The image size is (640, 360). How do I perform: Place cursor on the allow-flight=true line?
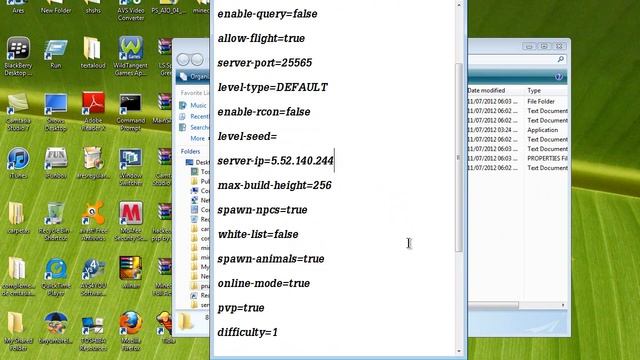[x=261, y=38]
